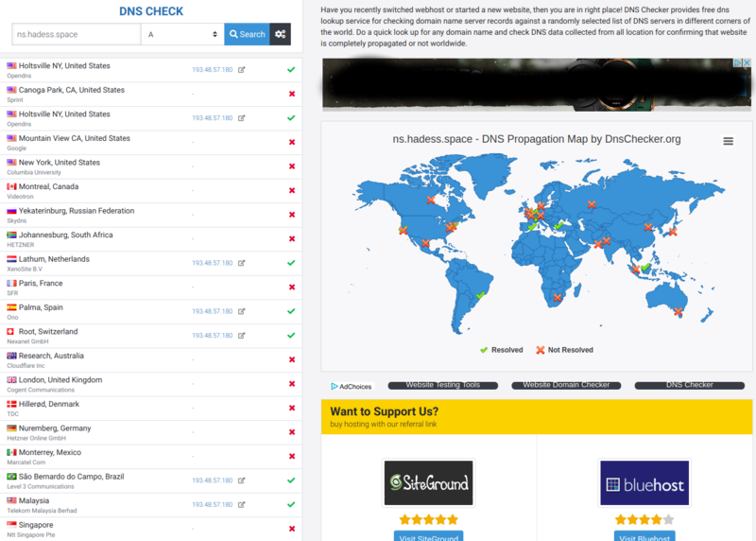Image resolution: width=756 pixels, height=541 pixels.
Task: Click the bluehost logo thumbnail
Action: (x=644, y=483)
